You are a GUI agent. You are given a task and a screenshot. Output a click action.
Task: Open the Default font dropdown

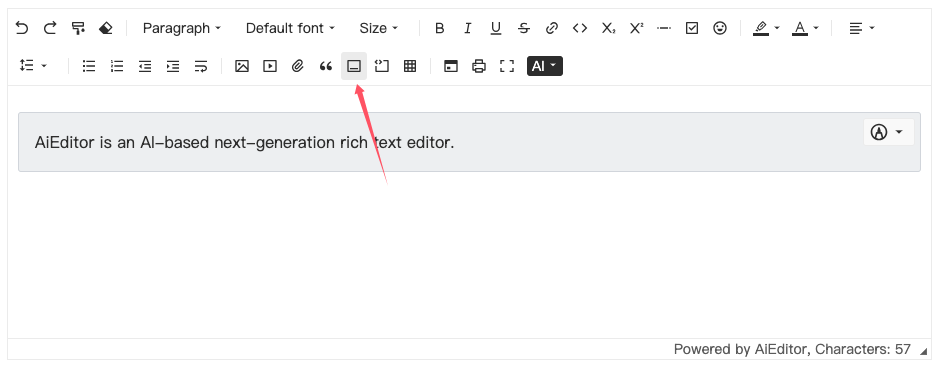[x=290, y=28]
